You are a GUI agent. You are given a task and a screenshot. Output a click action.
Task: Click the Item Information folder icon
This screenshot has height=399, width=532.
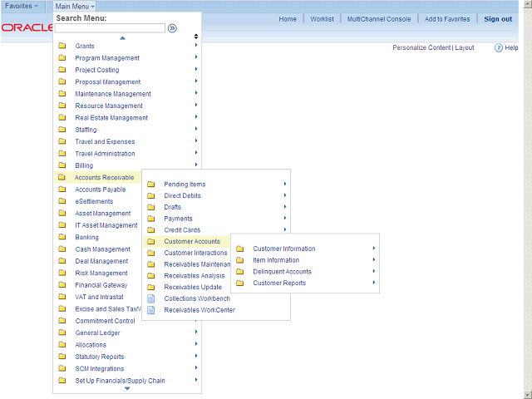click(x=240, y=260)
